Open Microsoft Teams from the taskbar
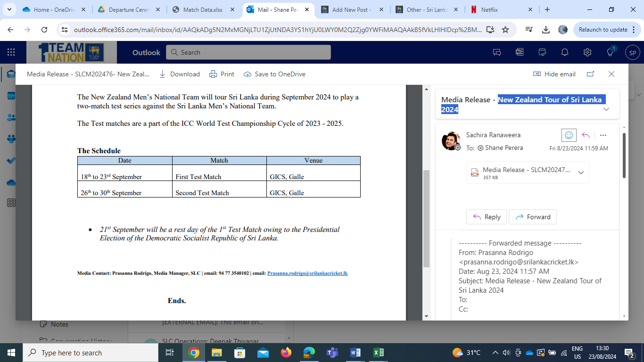 [332, 353]
